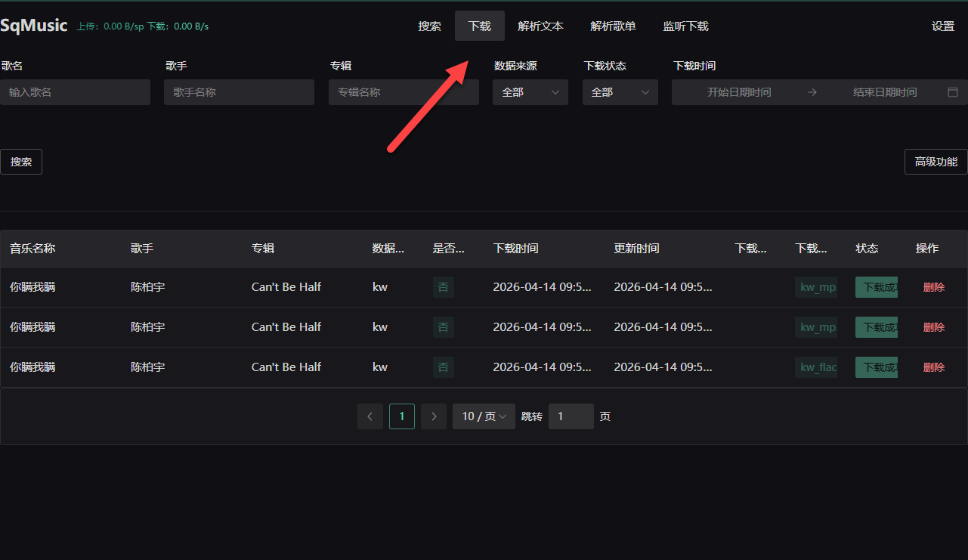The image size is (968, 560).
Task: Click the 下载 speed readout in the header
Action: pyautogui.click(x=178, y=26)
